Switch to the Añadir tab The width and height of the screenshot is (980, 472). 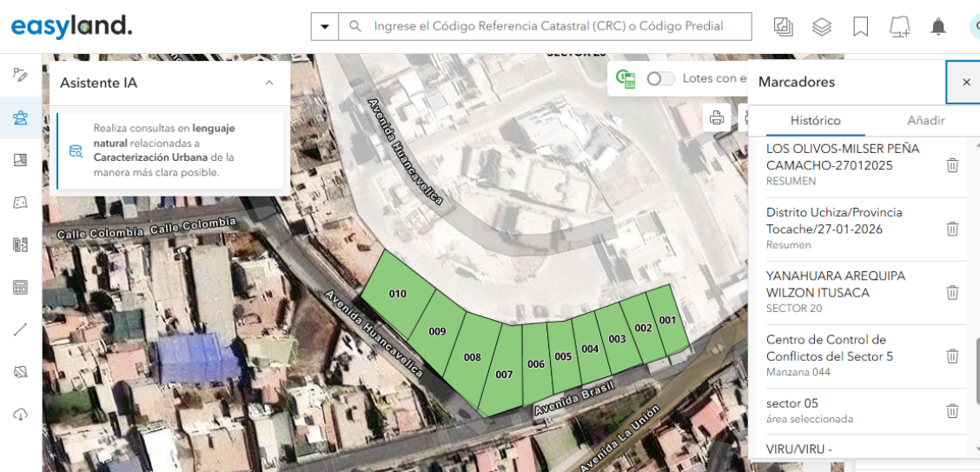pyautogui.click(x=925, y=121)
